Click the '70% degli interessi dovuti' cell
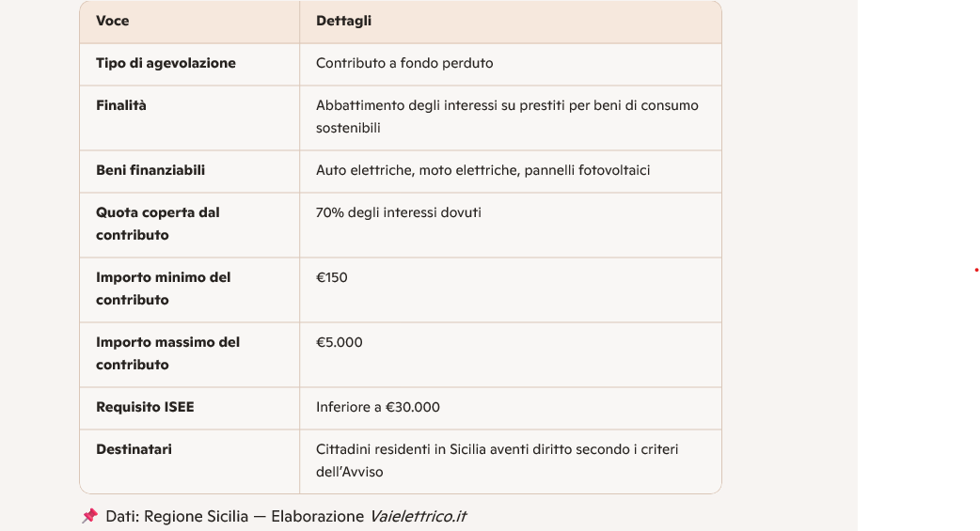980x531 pixels. (399, 212)
